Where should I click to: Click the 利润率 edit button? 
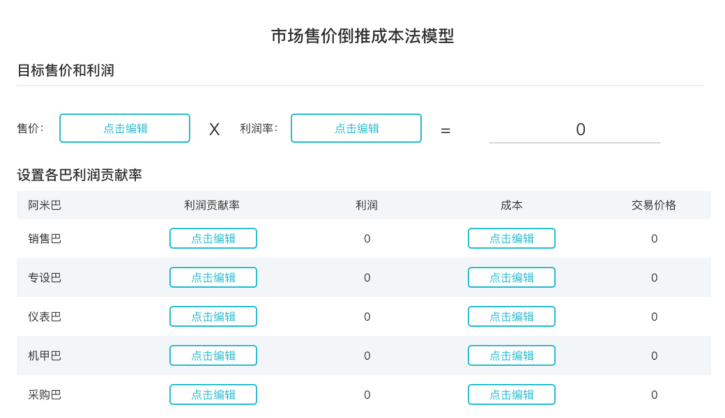click(x=356, y=128)
